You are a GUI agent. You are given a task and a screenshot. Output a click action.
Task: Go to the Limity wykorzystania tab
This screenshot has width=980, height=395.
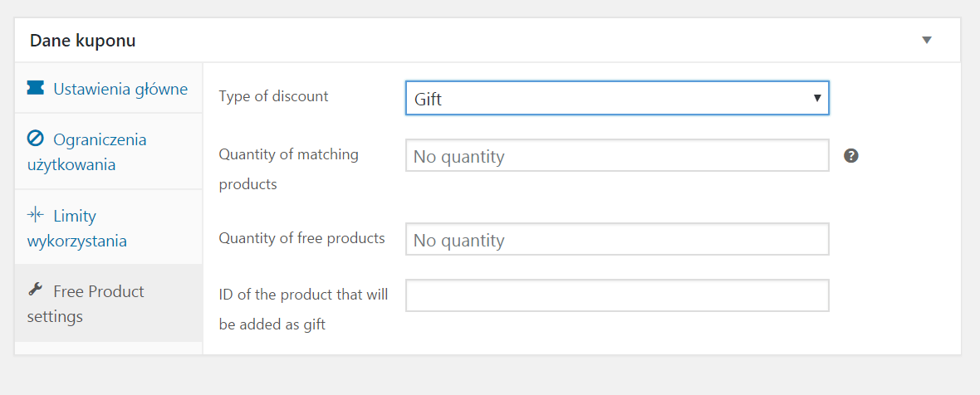coord(109,227)
